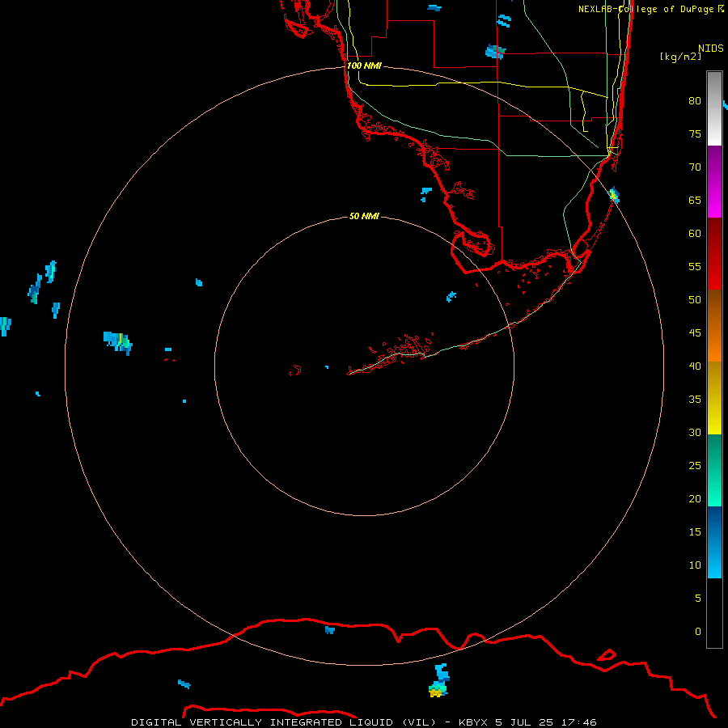Click the "35" value on the scale

pyautogui.click(x=695, y=400)
